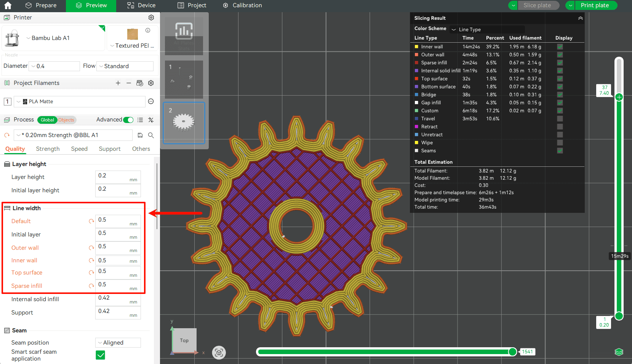Disable Smart scarf seam application checkbox
Image resolution: width=632 pixels, height=364 pixels.
pyautogui.click(x=100, y=355)
